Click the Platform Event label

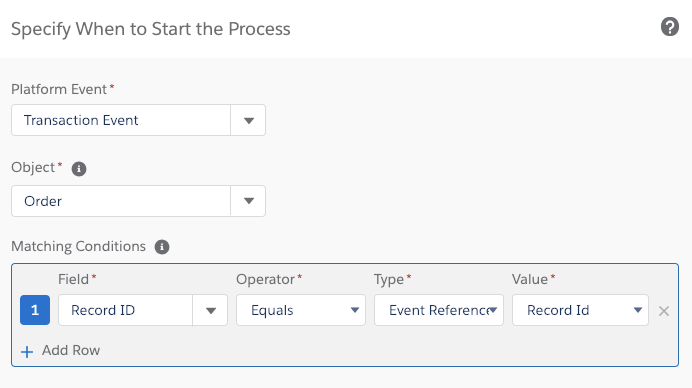(59, 89)
